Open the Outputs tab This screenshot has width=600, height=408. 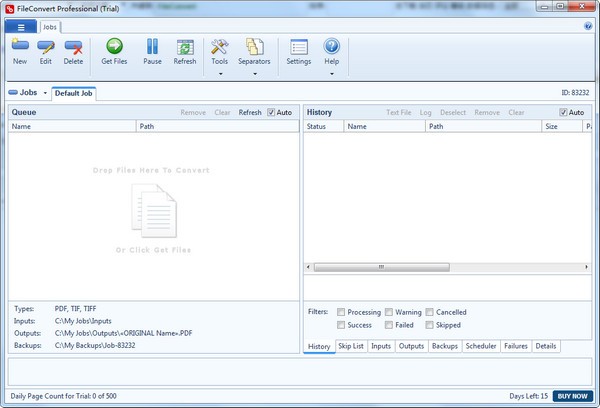[411, 346]
